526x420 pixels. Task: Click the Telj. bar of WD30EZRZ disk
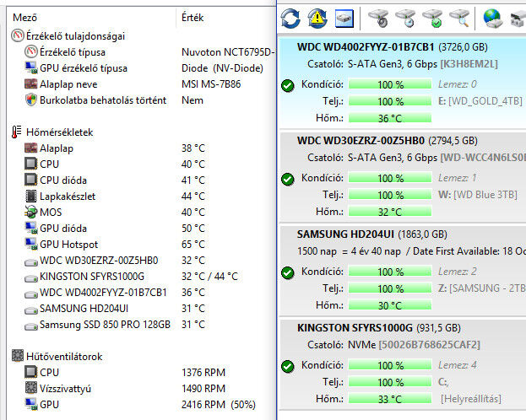click(x=390, y=195)
